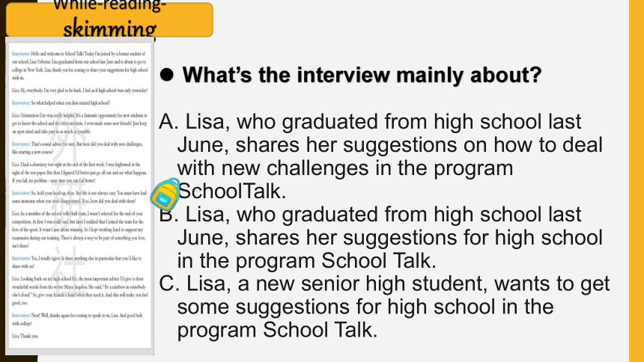Select answer A about dealing with new challenges
Screen dimensions: 644x362
[380, 156]
